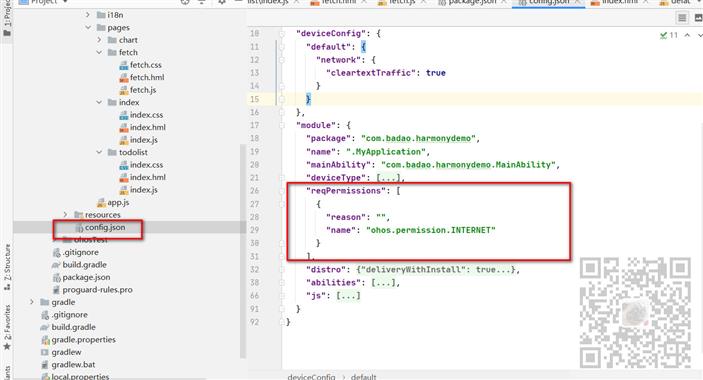Collapse the fetch folder
The width and height of the screenshot is (703, 380).
[x=99, y=52]
